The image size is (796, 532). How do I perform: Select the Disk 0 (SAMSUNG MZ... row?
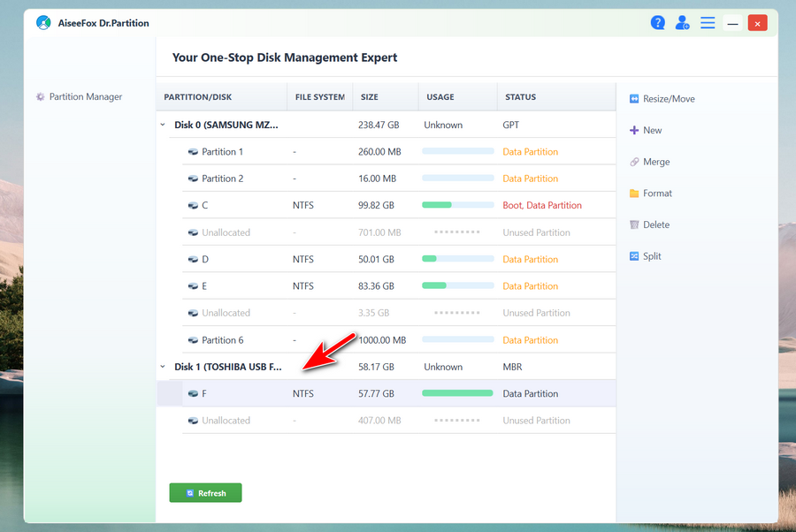click(x=386, y=125)
